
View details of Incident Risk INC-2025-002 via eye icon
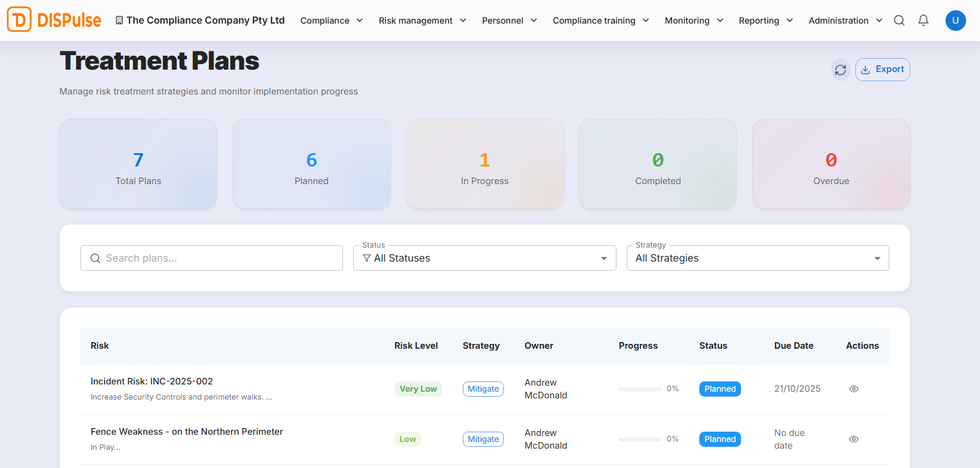pyautogui.click(x=854, y=389)
